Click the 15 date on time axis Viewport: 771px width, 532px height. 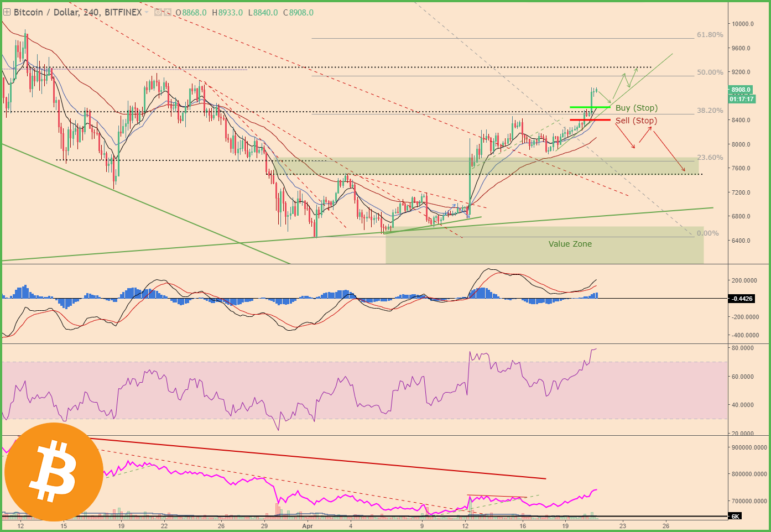[64, 526]
